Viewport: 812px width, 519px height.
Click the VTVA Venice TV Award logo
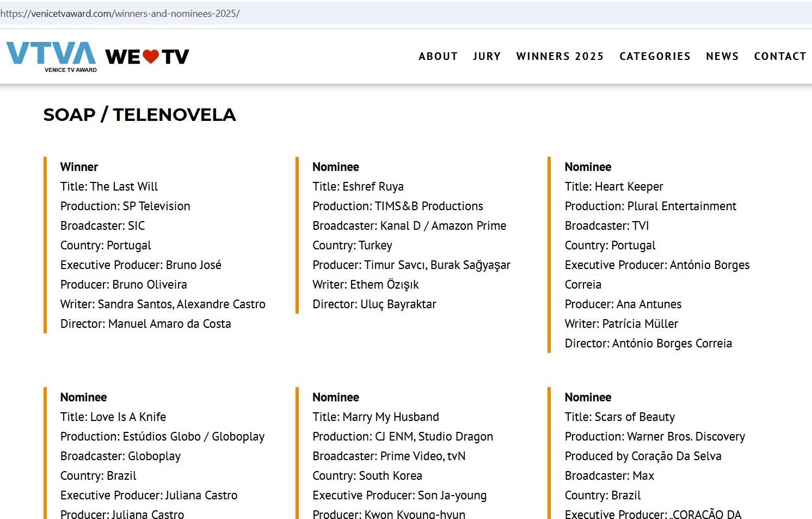pos(51,56)
